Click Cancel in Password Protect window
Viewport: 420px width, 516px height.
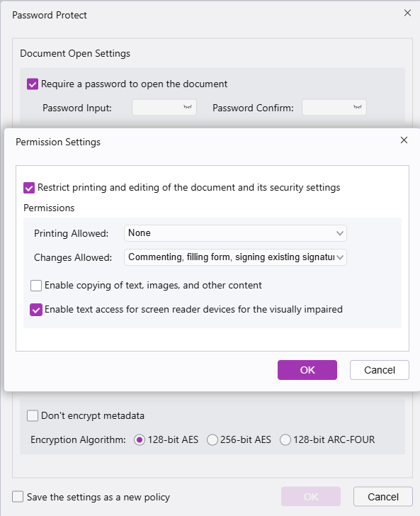coord(383,497)
